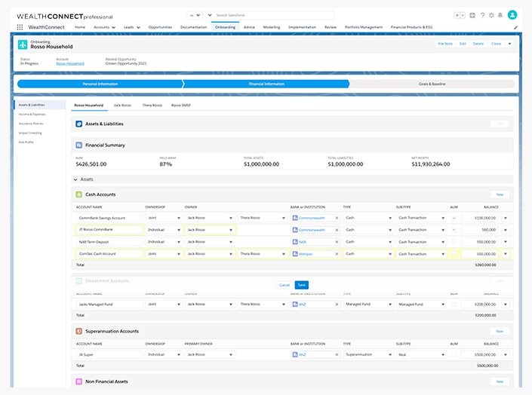Open row actions arrow for CommBank Savings Account
The width and height of the screenshot is (532, 395).
coord(506,218)
